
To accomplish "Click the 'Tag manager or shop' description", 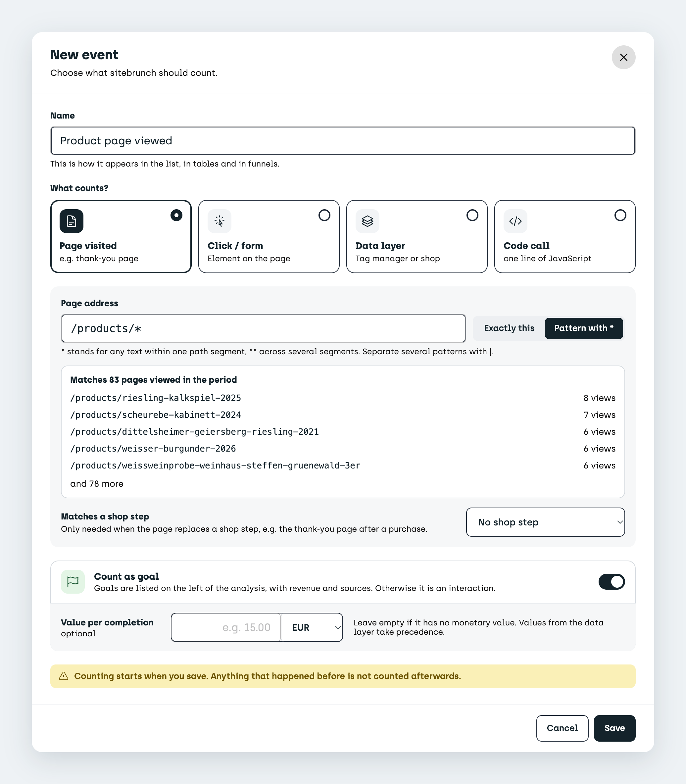I will [x=398, y=259].
